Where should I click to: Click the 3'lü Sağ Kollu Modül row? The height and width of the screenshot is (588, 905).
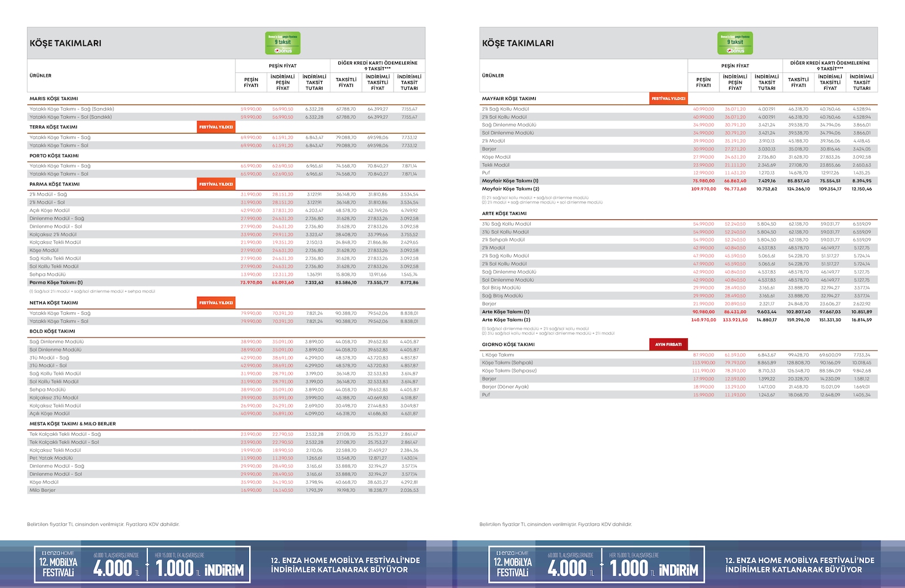(679, 224)
